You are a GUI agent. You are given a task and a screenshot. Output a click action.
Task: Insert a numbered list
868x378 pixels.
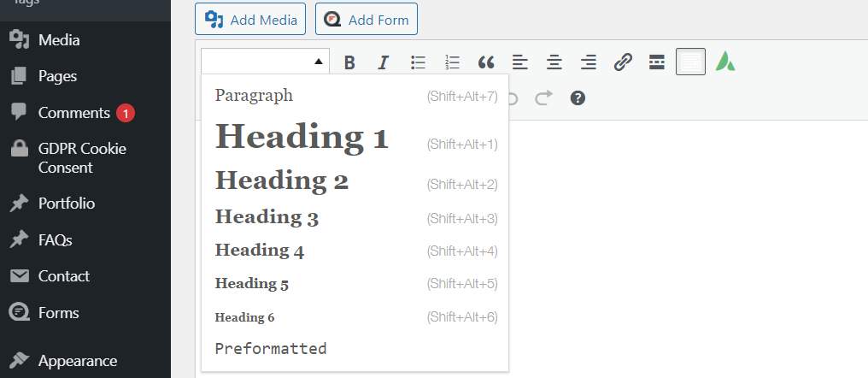(x=452, y=62)
